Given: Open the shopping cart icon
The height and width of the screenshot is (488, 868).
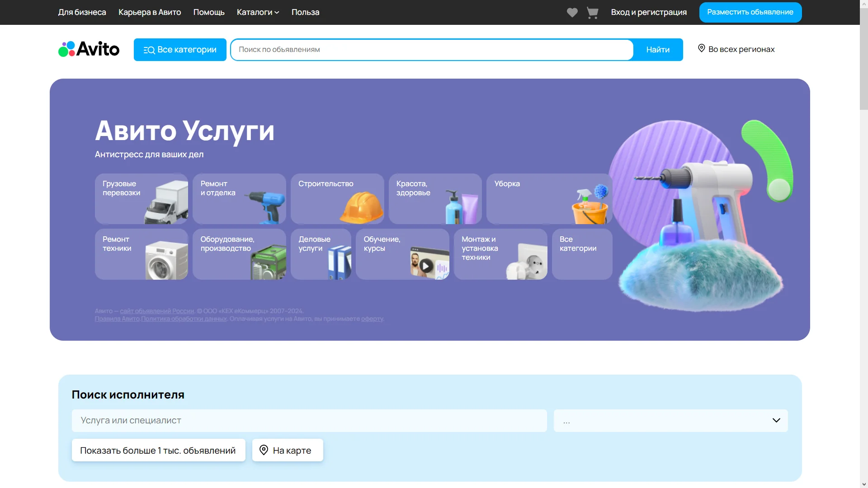Looking at the screenshot, I should pos(592,13).
